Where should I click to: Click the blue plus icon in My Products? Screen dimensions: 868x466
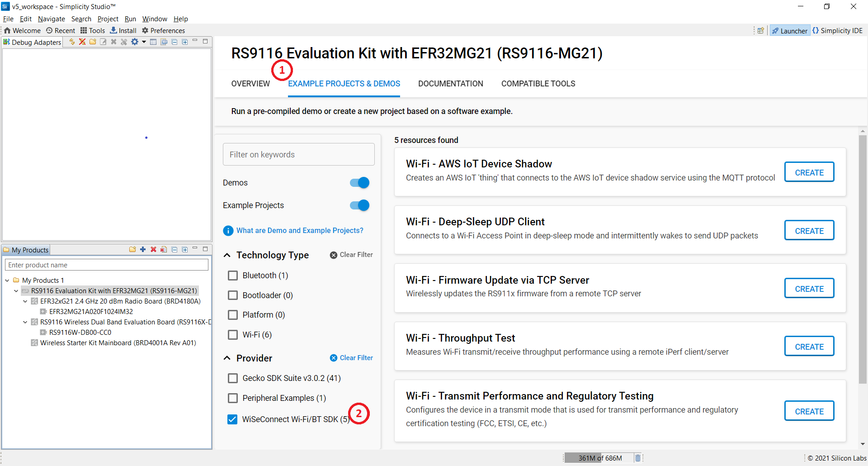click(x=143, y=249)
